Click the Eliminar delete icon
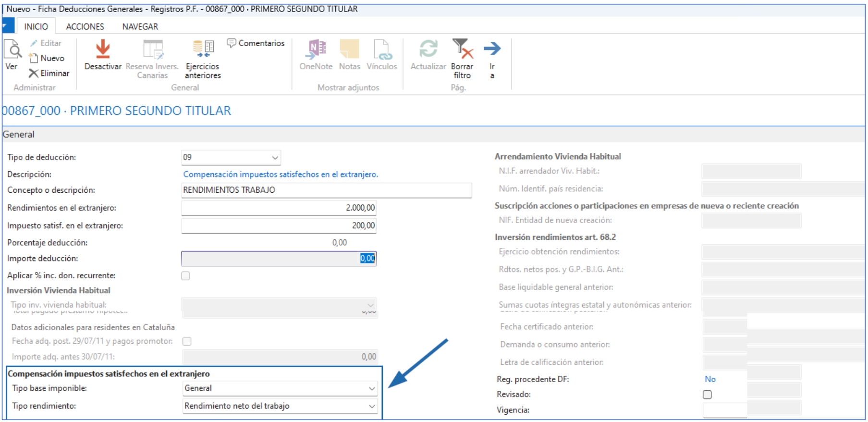The width and height of the screenshot is (868, 422). click(x=33, y=73)
